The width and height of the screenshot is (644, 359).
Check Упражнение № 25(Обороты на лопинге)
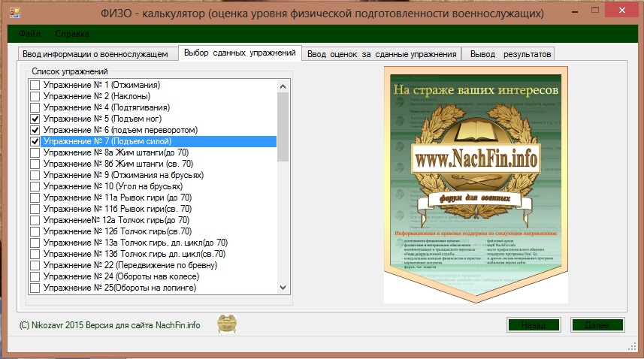pos(35,288)
